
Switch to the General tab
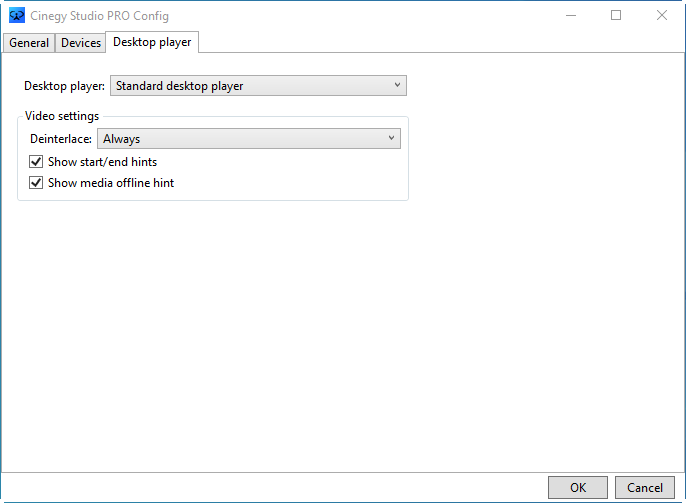[x=29, y=43]
